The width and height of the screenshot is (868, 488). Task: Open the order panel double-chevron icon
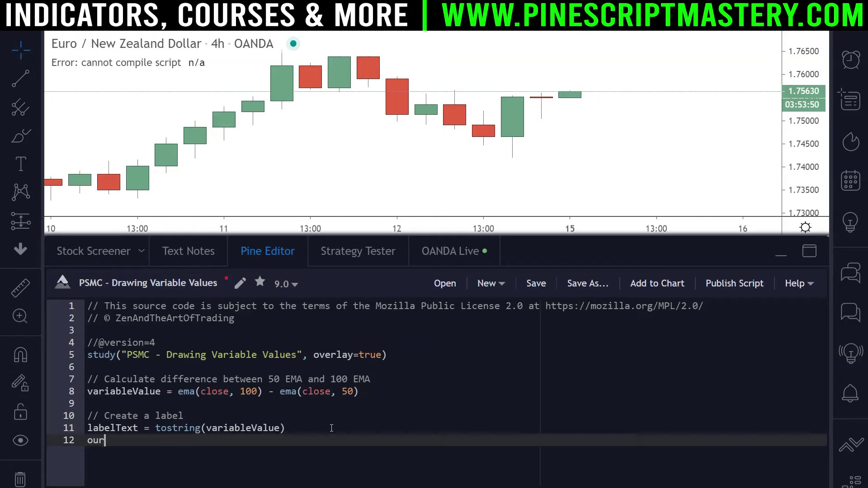pos(851,445)
